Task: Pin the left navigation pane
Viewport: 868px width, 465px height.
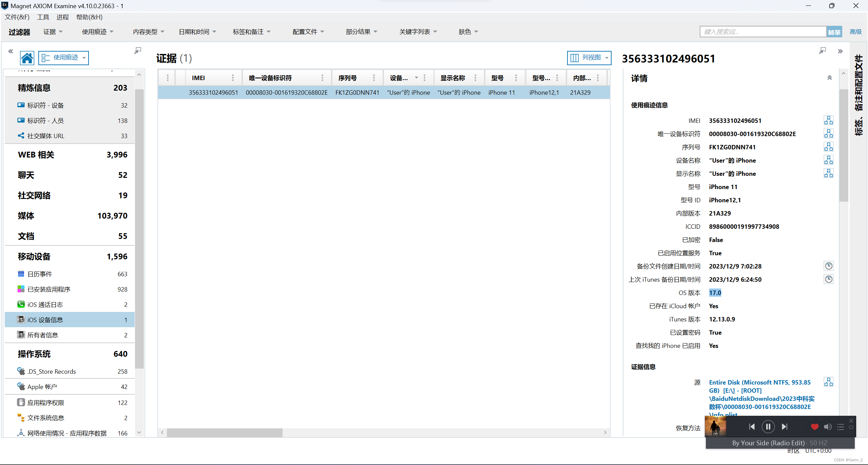Action: (137, 51)
